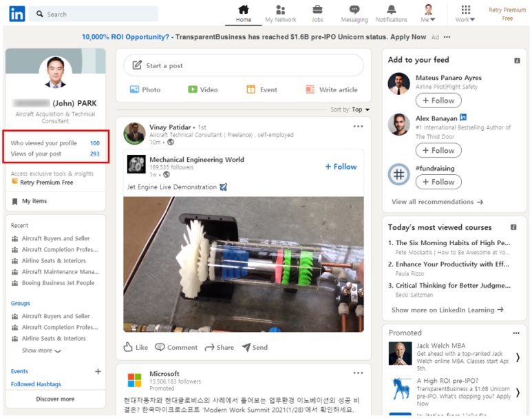Screen dimensions: 532x420
Task: Open the Sort by Top dropdown
Action: (x=361, y=109)
